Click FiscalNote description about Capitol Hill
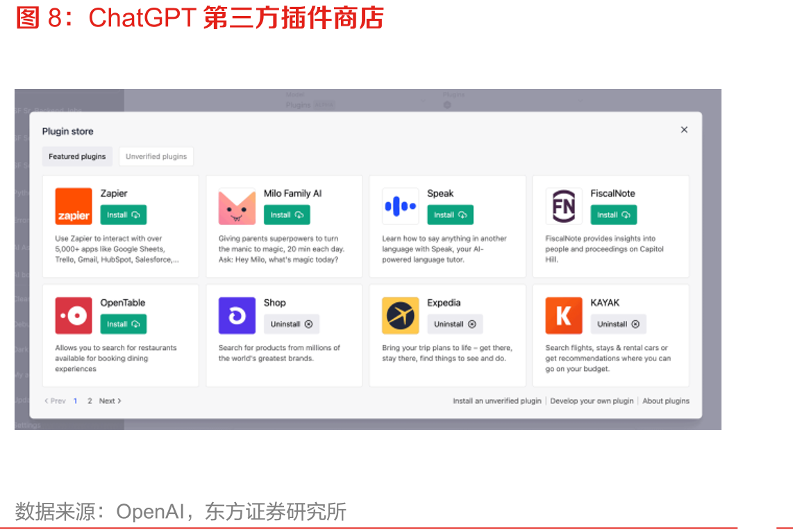This screenshot has width=793, height=532. click(604, 249)
